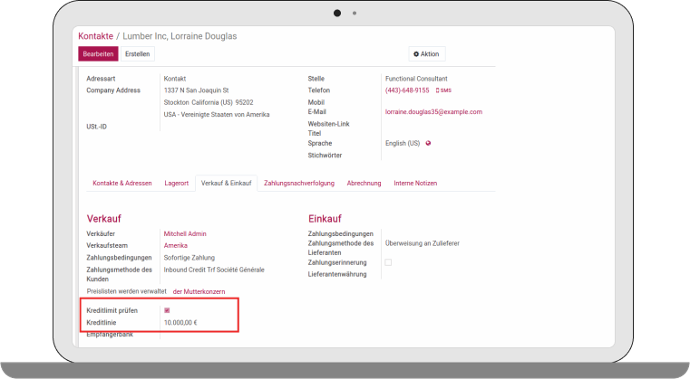Click the Erstellen button
This screenshot has height=379, width=690.
tap(137, 54)
